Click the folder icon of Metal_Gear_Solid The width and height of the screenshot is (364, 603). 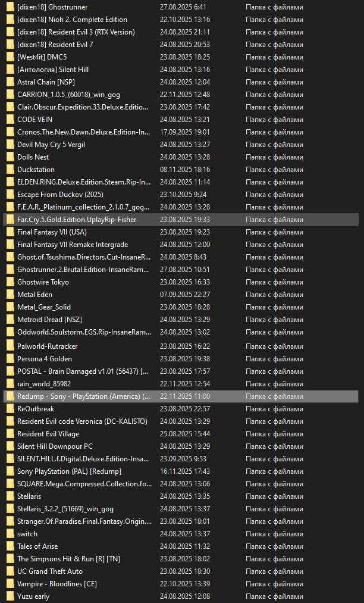point(10,307)
